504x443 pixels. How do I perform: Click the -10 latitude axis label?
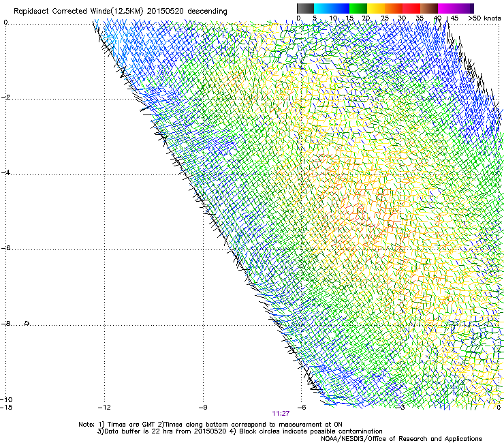click(6, 399)
